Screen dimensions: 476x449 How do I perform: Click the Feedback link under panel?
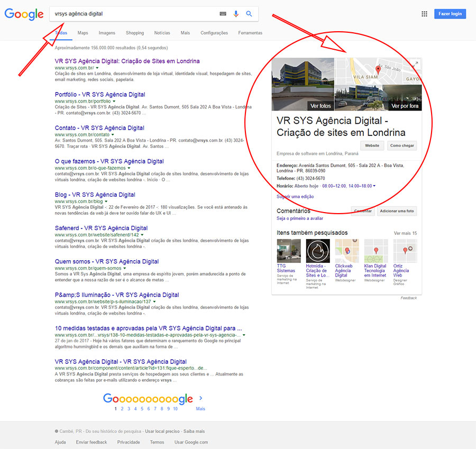tap(409, 298)
